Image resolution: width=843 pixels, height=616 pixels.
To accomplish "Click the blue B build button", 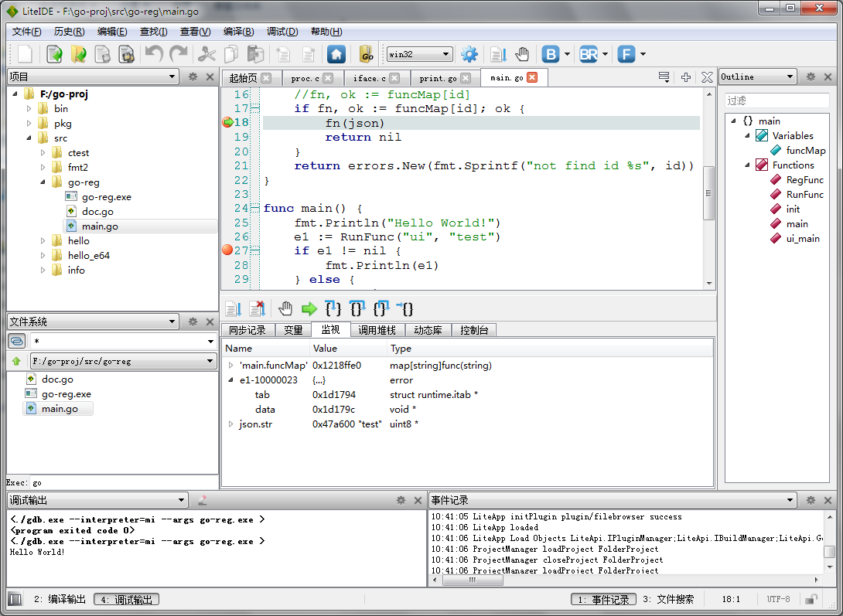I will tap(551, 54).
